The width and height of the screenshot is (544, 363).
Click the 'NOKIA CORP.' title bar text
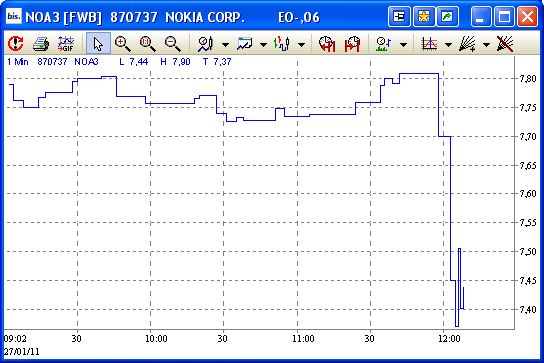coord(205,17)
